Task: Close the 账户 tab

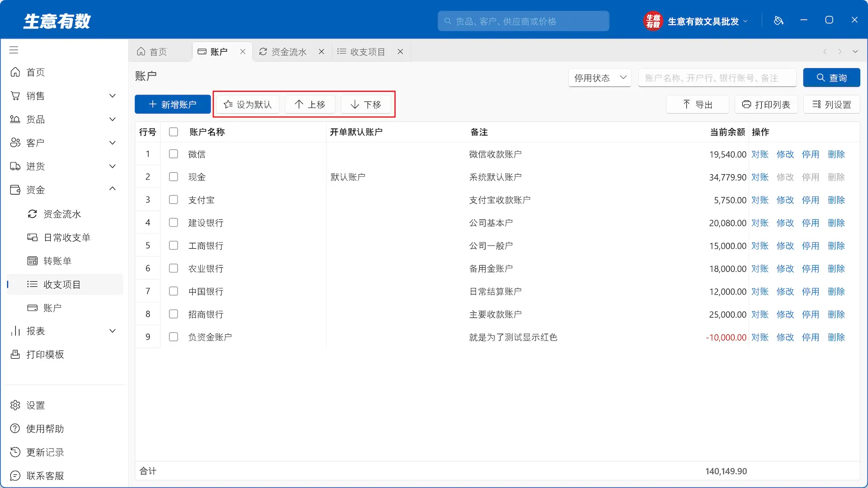Action: click(243, 52)
